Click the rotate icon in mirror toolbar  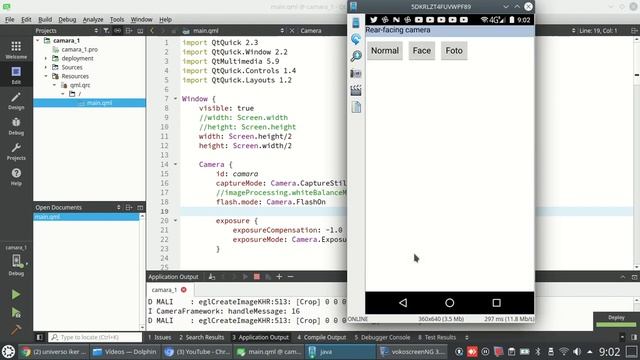356,39
